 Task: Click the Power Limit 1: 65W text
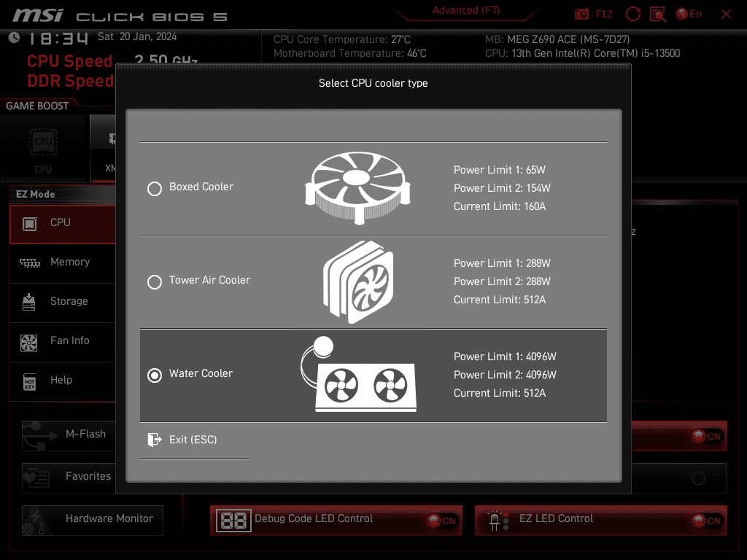(499, 170)
